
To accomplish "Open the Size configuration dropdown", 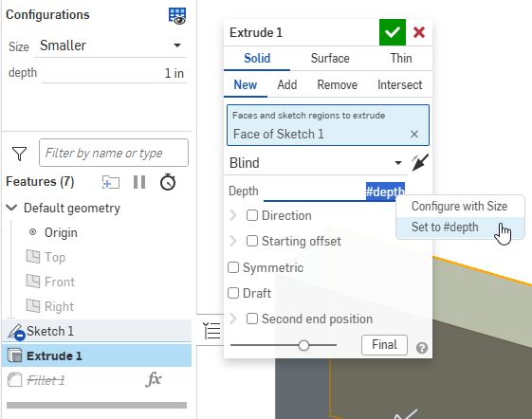I will click(x=110, y=46).
